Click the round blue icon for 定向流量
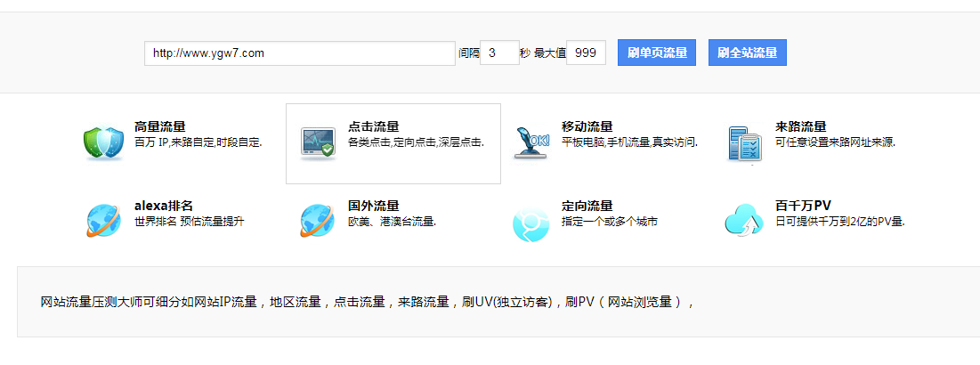Image resolution: width=980 pixels, height=365 pixels. (x=531, y=222)
